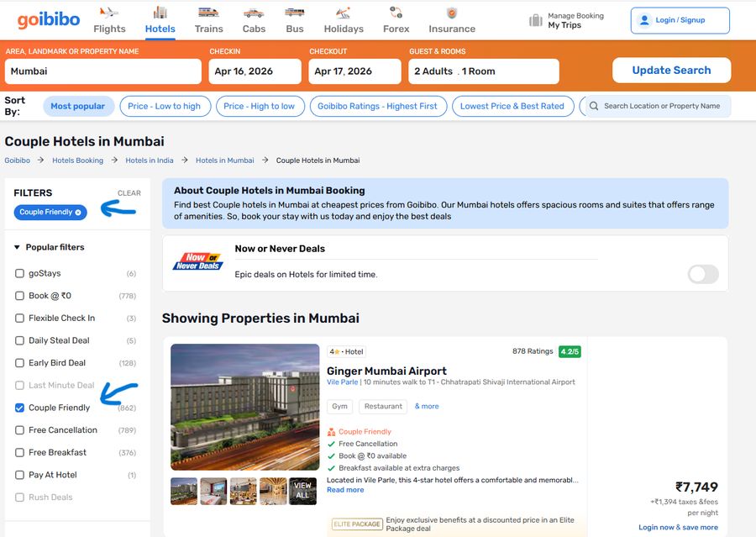The width and height of the screenshot is (756, 537).
Task: Open Hotels in India breadcrumb link
Action: coord(150,161)
